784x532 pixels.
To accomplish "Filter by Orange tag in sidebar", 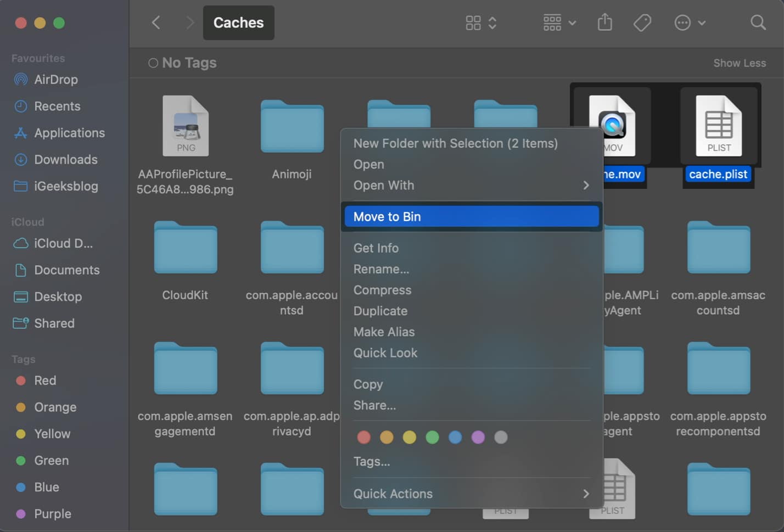I will coord(46,407).
